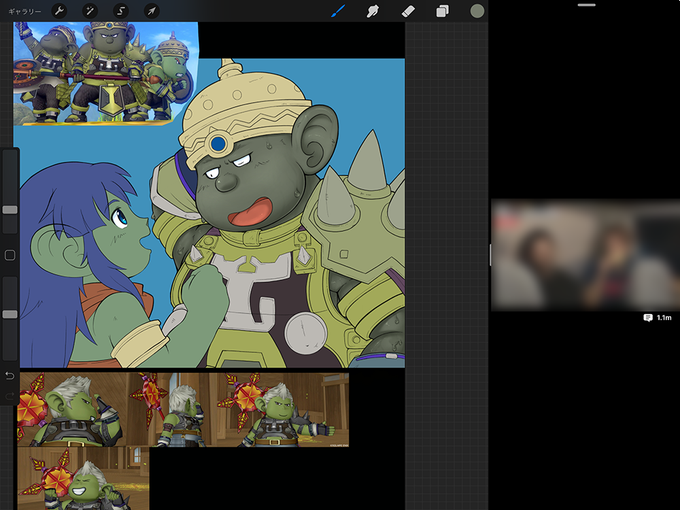Open the Actions wrench menu
The width and height of the screenshot is (680, 510).
tap(59, 11)
